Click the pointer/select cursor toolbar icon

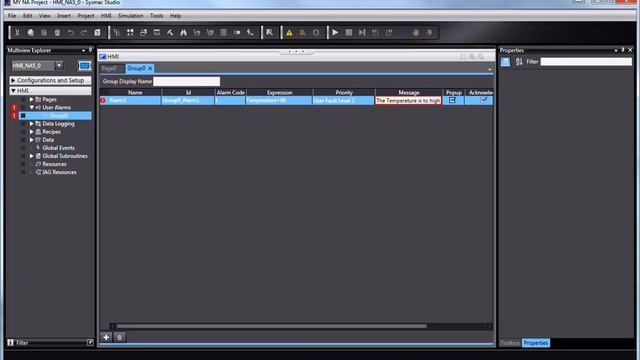(269, 33)
